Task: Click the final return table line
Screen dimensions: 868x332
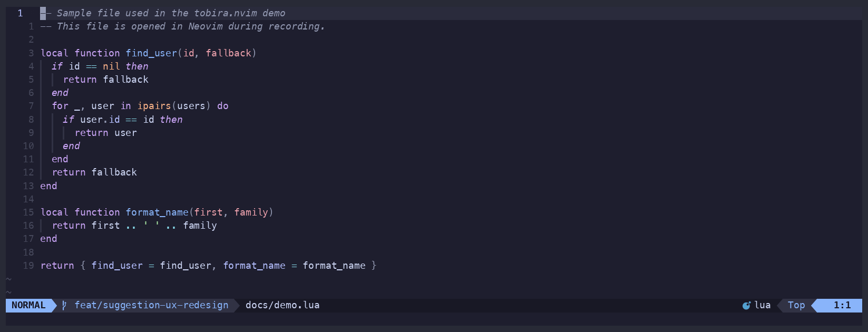Action: point(208,266)
